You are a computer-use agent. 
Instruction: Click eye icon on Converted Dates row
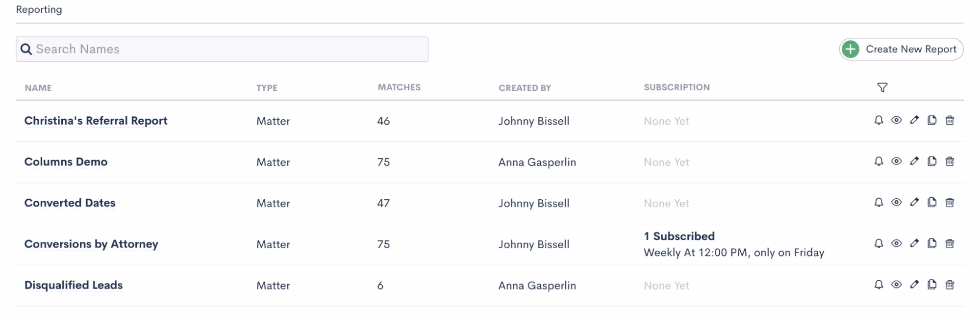[896, 202]
